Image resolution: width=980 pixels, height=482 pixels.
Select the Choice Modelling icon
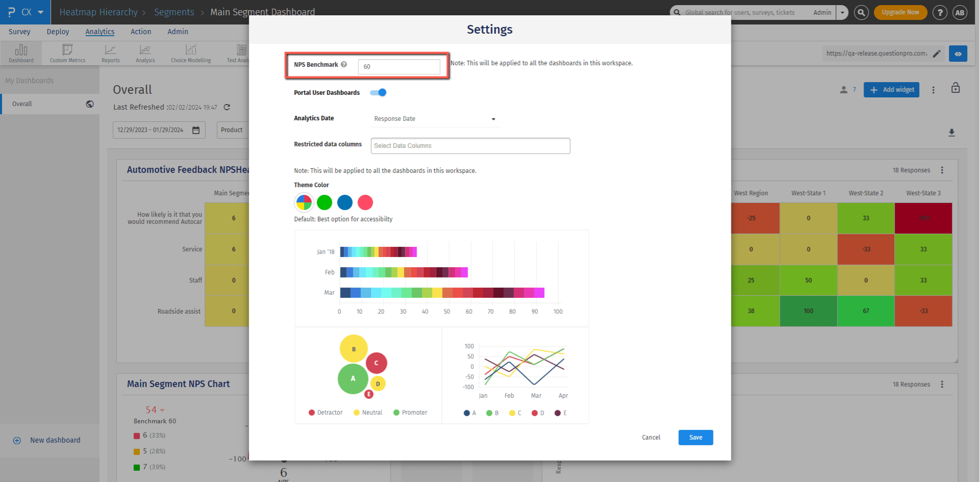pos(190,53)
